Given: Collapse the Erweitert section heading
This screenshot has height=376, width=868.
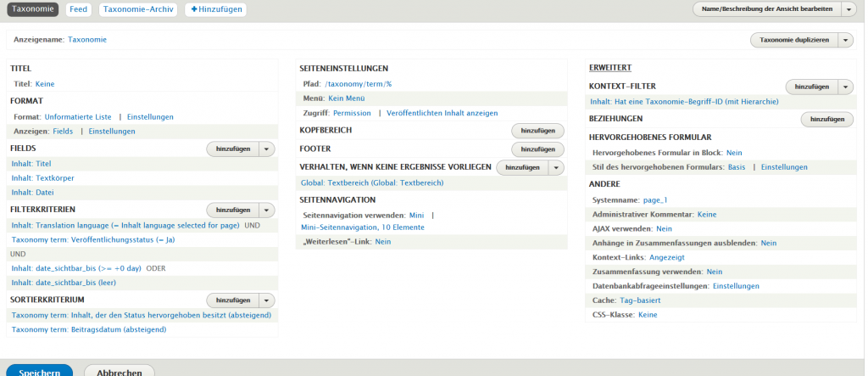Looking at the screenshot, I should [x=609, y=68].
